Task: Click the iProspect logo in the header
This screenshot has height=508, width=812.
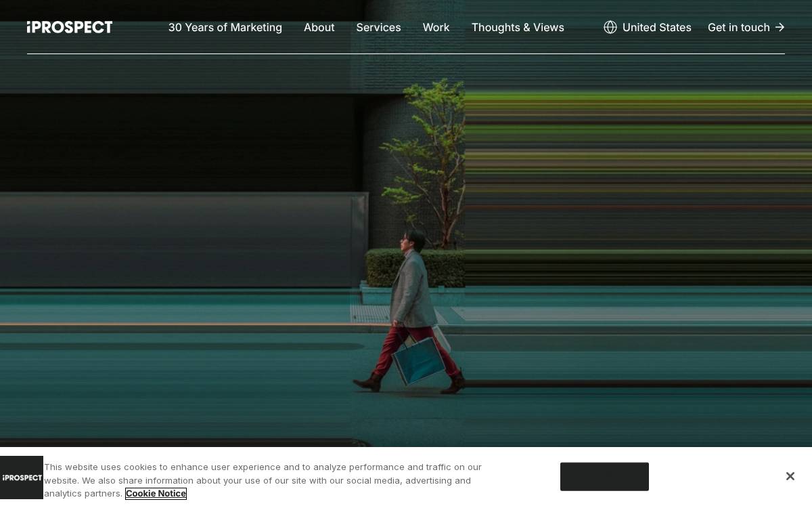Action: [70, 27]
